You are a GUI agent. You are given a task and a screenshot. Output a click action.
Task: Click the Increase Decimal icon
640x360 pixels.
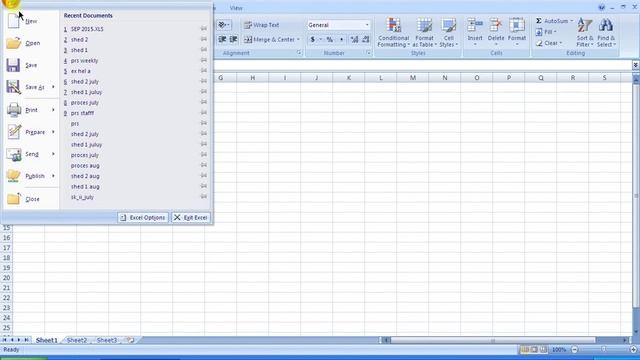pos(354,39)
